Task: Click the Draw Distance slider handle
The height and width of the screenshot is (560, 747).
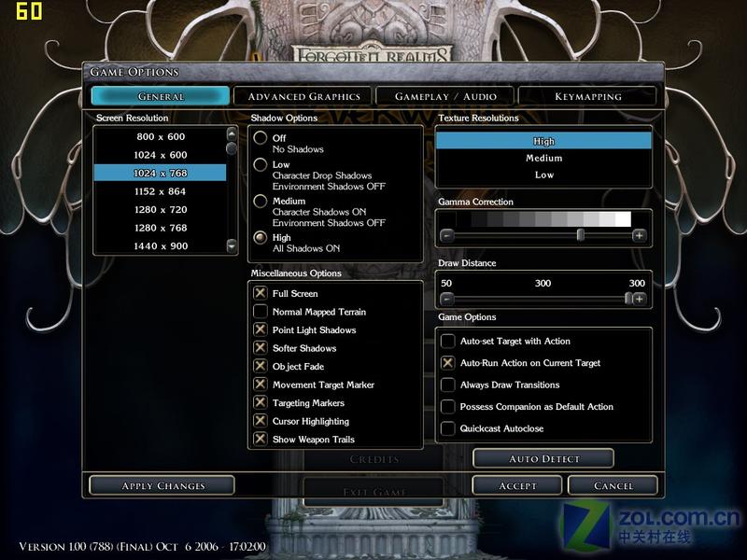Action: [x=628, y=299]
